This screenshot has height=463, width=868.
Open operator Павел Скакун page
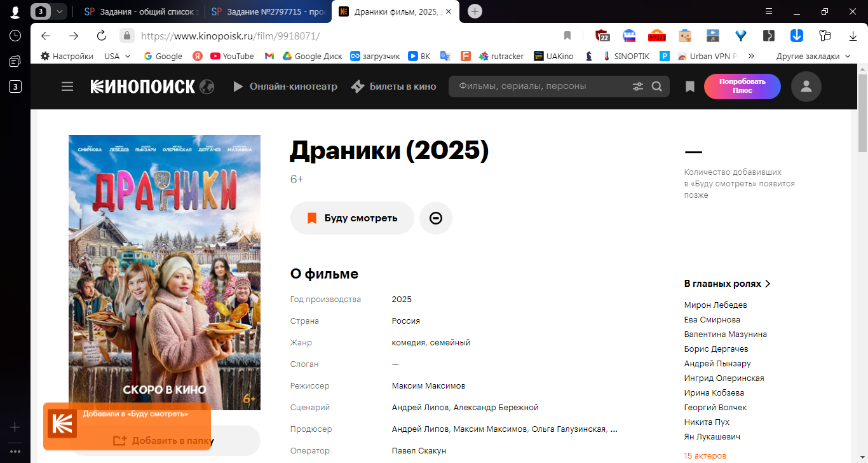click(419, 450)
